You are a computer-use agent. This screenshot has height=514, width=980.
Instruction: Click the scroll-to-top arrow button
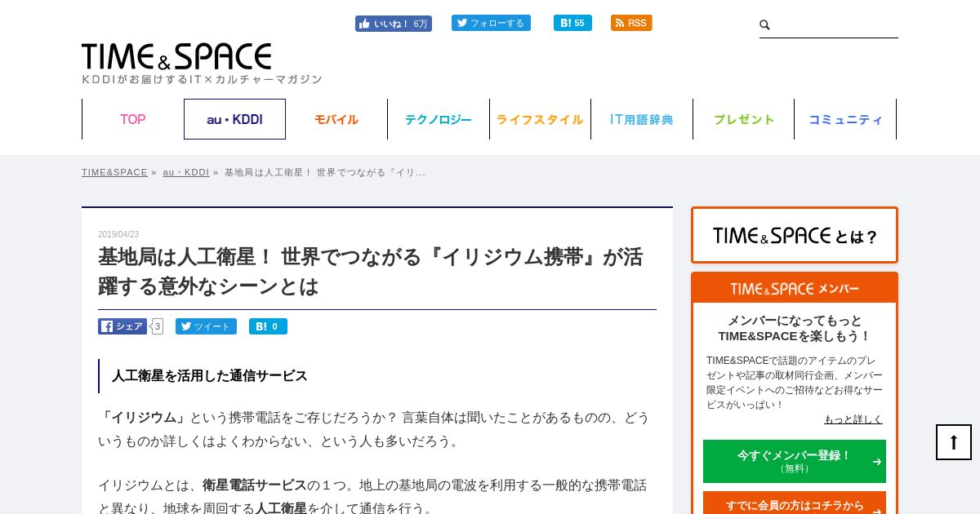click(954, 442)
